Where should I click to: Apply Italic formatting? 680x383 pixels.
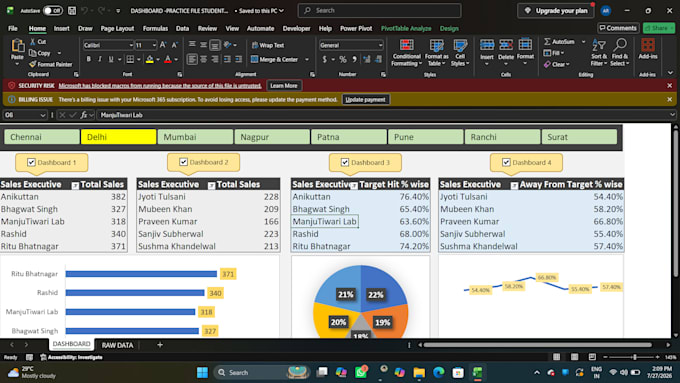pyautogui.click(x=100, y=59)
